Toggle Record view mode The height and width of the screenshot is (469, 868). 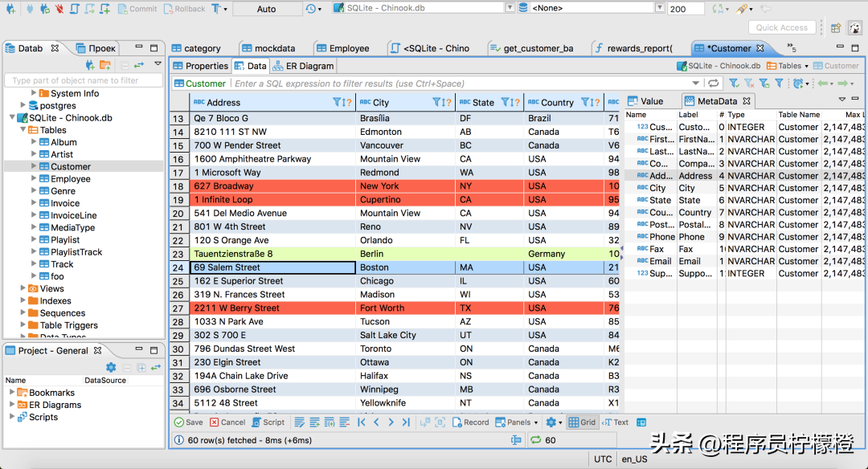pos(470,422)
